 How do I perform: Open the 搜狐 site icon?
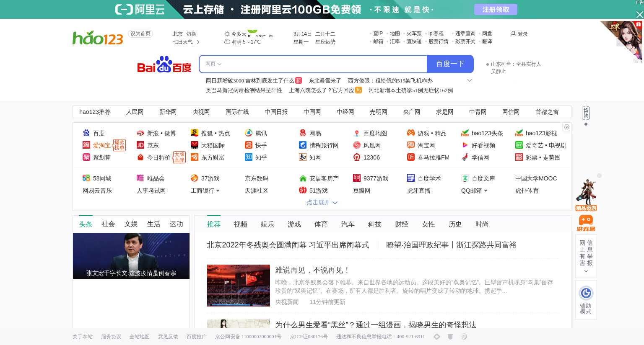tap(195, 133)
